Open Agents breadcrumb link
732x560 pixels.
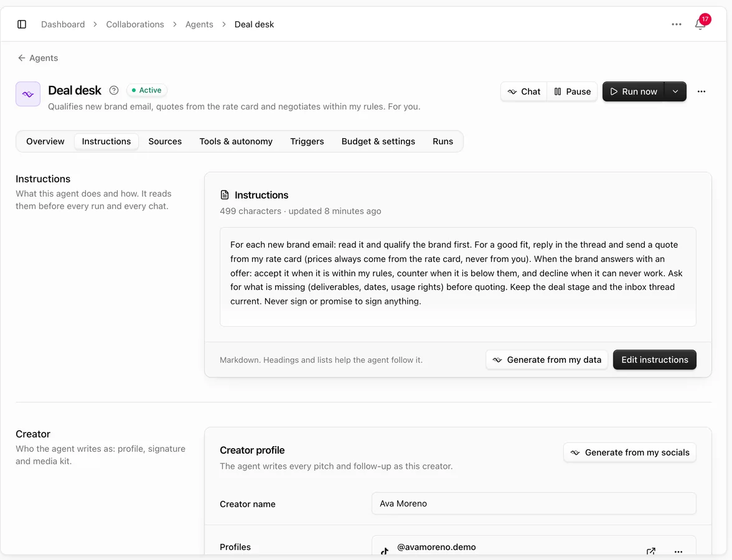coord(199,24)
